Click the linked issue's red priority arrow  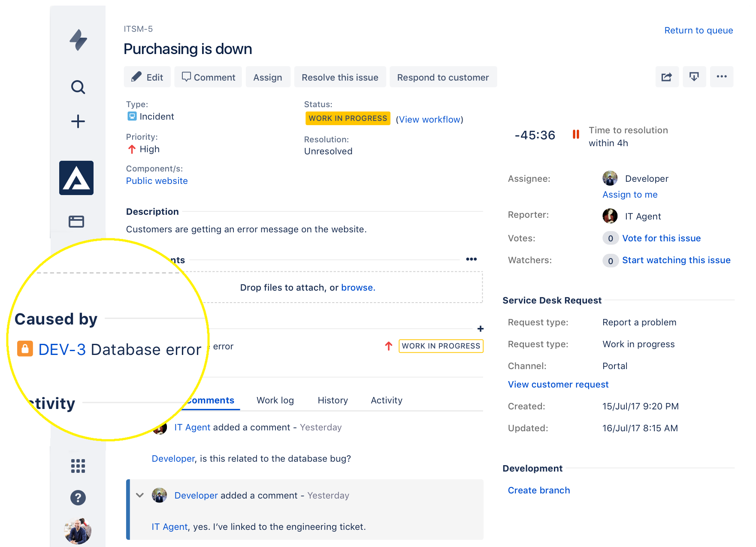point(389,346)
